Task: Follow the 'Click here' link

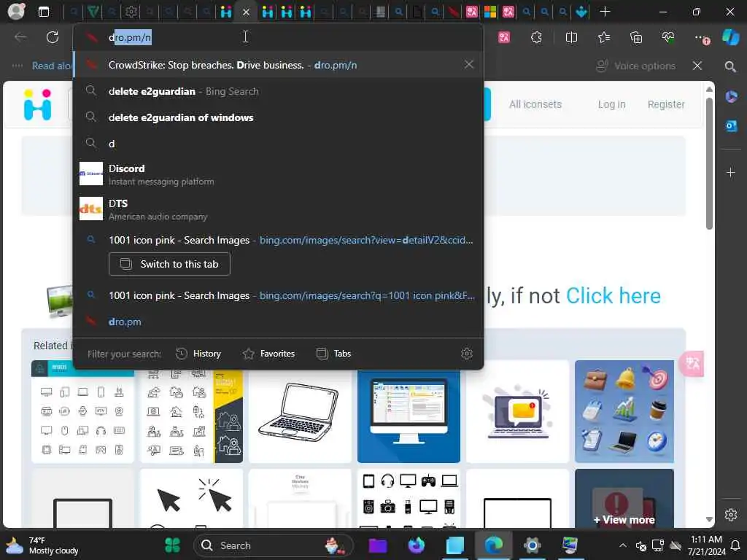Action: point(613,296)
